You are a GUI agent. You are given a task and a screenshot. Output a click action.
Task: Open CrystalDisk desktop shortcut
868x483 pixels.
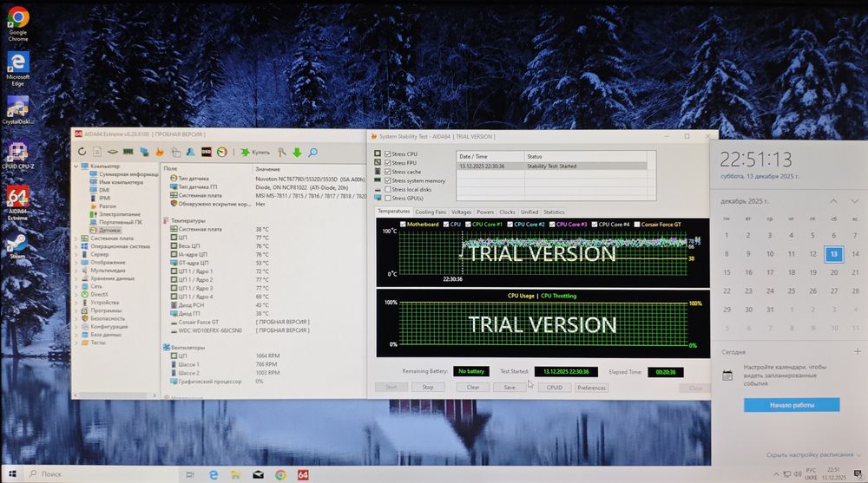click(x=17, y=109)
